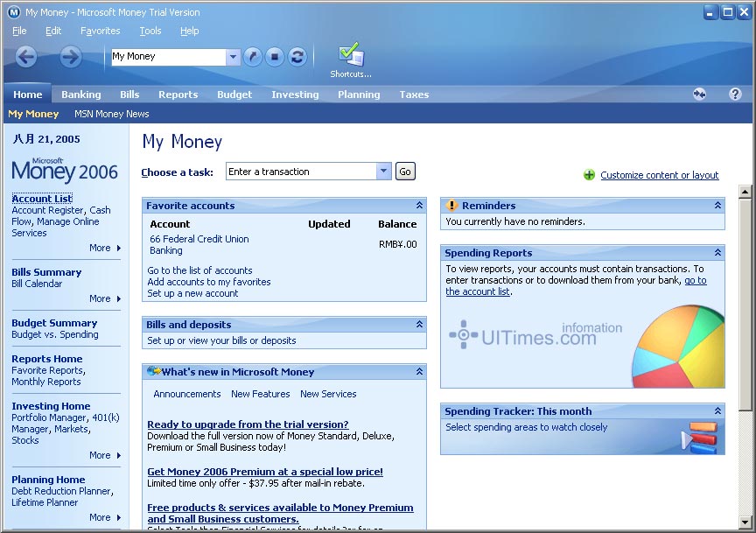The height and width of the screenshot is (533, 756).
Task: Click the scrollbar up arrow
Action: click(x=745, y=192)
